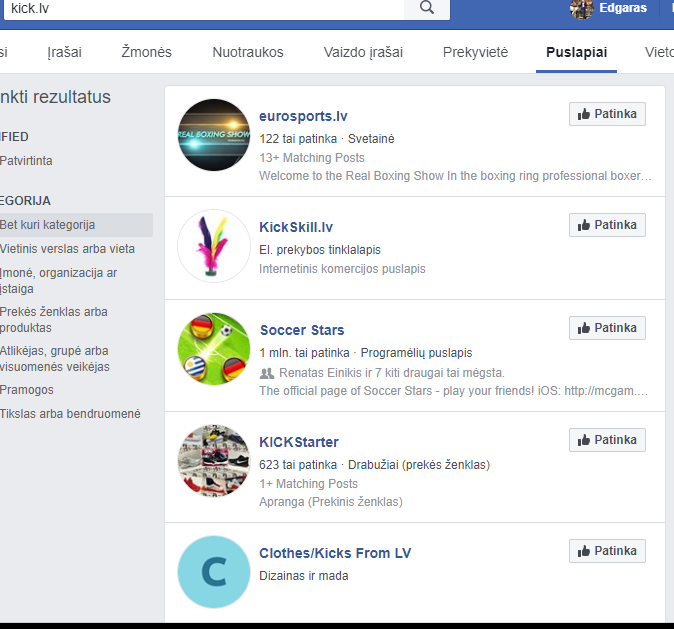Viewport: 674px width, 629px height.
Task: Filter by Įmonė, organizacija ar įstaiga
Action: [x=58, y=281]
